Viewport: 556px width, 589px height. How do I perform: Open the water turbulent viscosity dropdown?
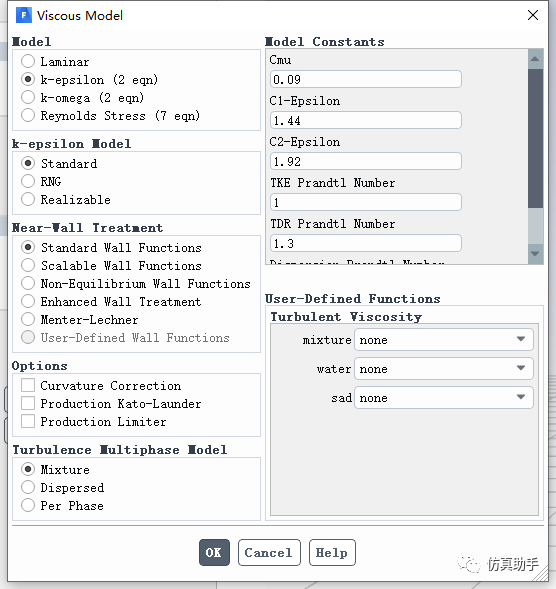point(444,369)
